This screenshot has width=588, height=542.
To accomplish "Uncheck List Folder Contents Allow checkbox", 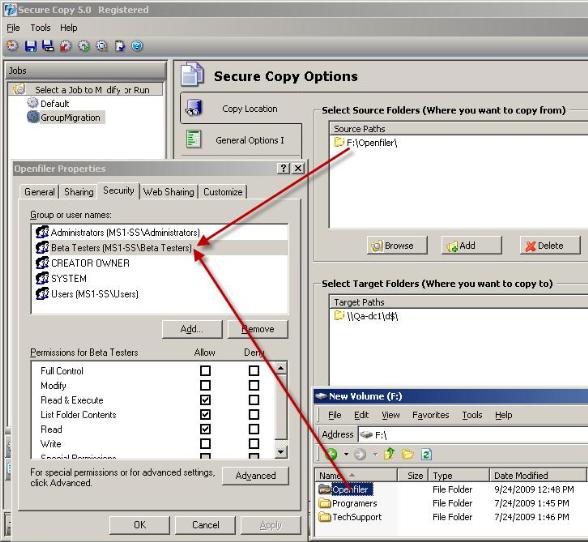I will point(205,414).
